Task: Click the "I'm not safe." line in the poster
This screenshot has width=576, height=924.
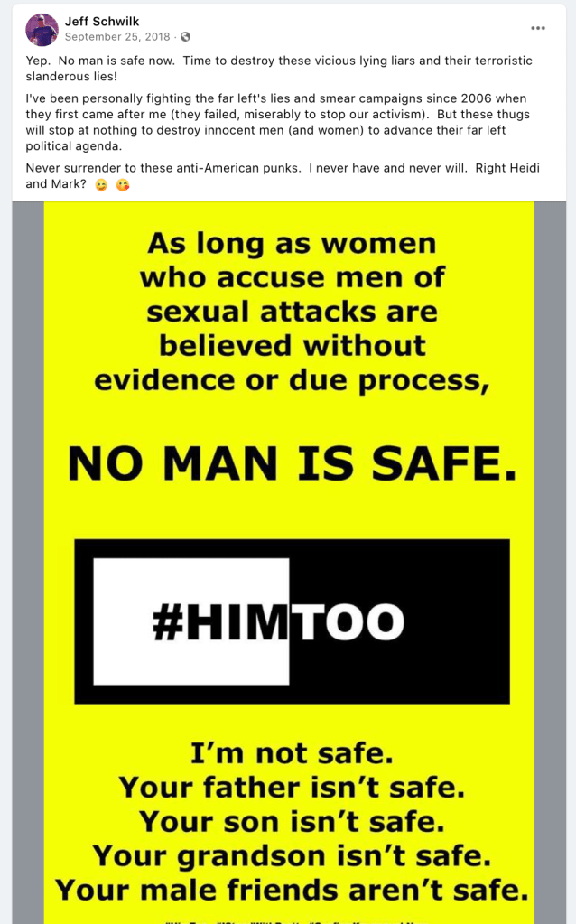Action: (x=292, y=753)
